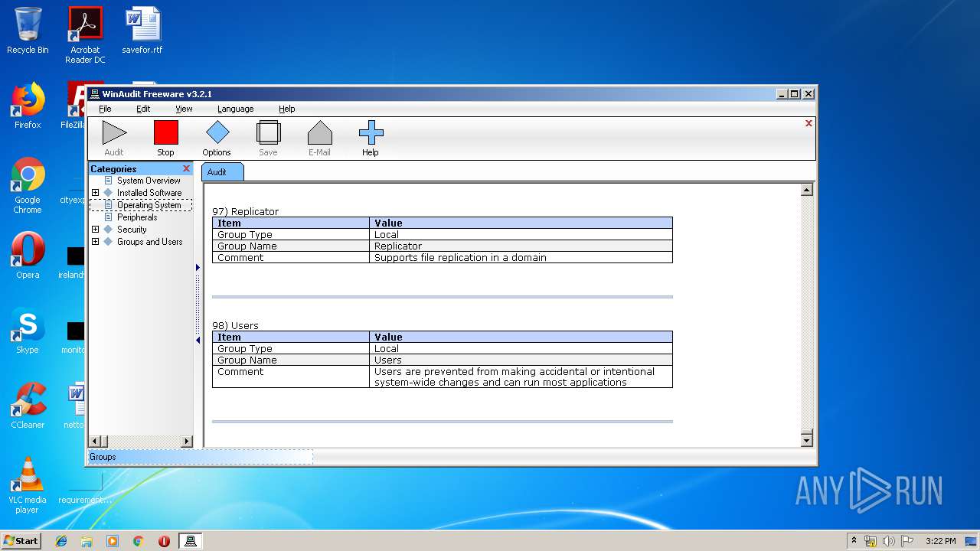Select Installed Software category
The width and height of the screenshot is (980, 551).
tap(149, 193)
